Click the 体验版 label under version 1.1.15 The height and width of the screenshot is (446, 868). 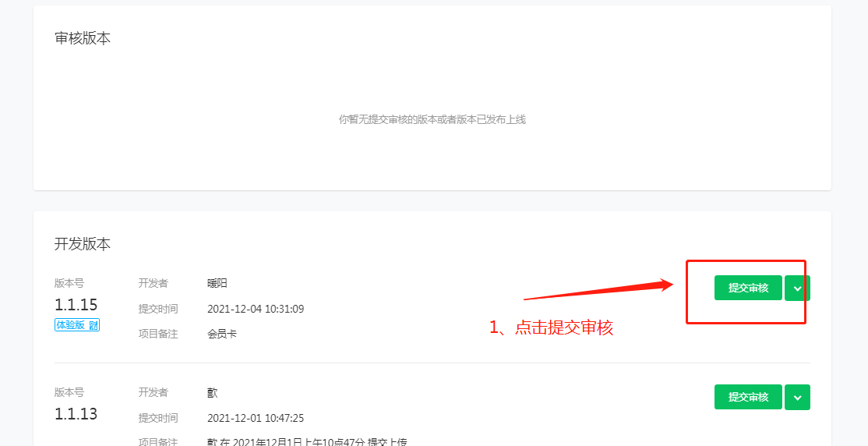(70, 325)
